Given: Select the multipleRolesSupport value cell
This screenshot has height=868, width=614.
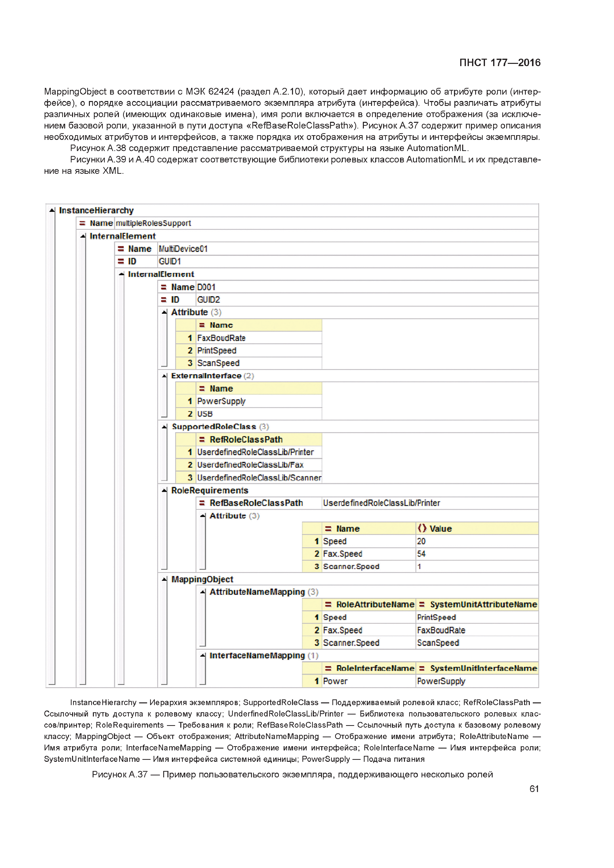Looking at the screenshot, I should [326, 223].
